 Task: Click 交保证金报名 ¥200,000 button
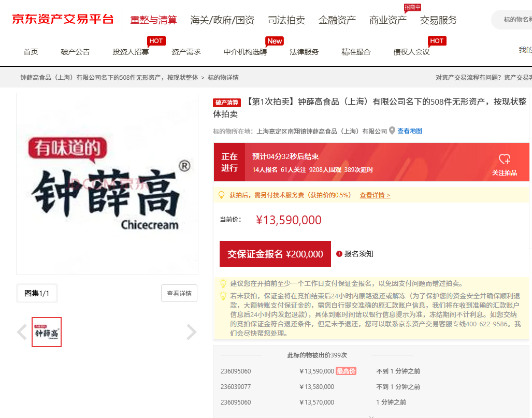(275, 254)
